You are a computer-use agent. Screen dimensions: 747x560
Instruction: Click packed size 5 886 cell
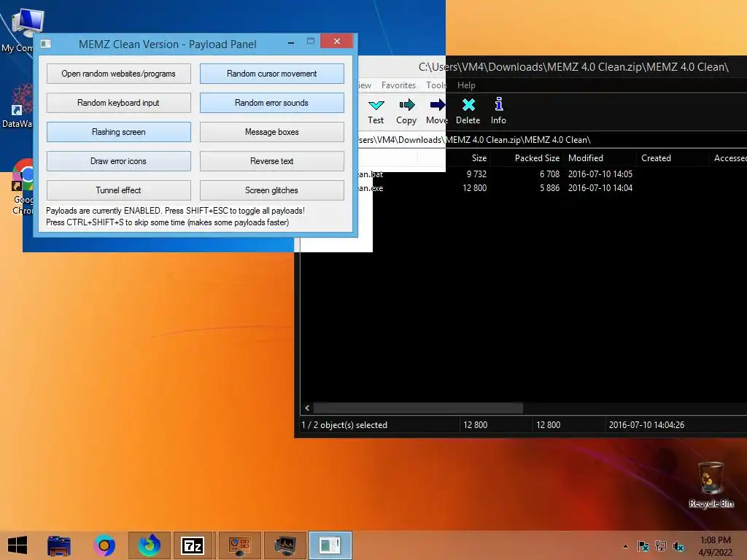click(549, 188)
